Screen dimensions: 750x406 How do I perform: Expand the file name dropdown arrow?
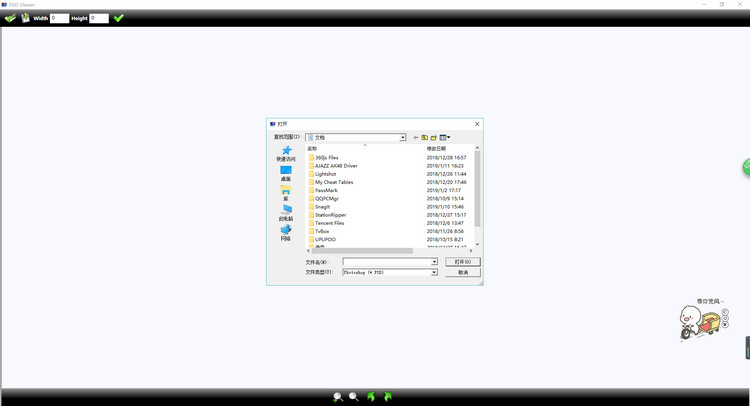(x=434, y=262)
